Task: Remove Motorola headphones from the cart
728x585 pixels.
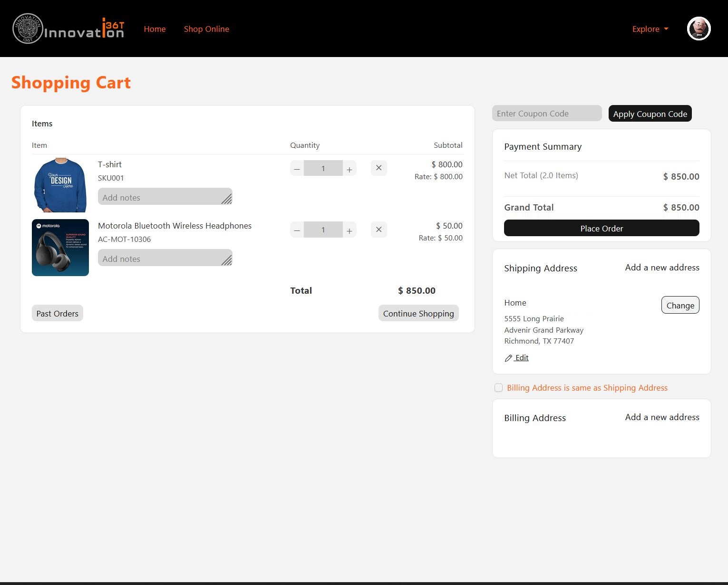Action: point(379,230)
